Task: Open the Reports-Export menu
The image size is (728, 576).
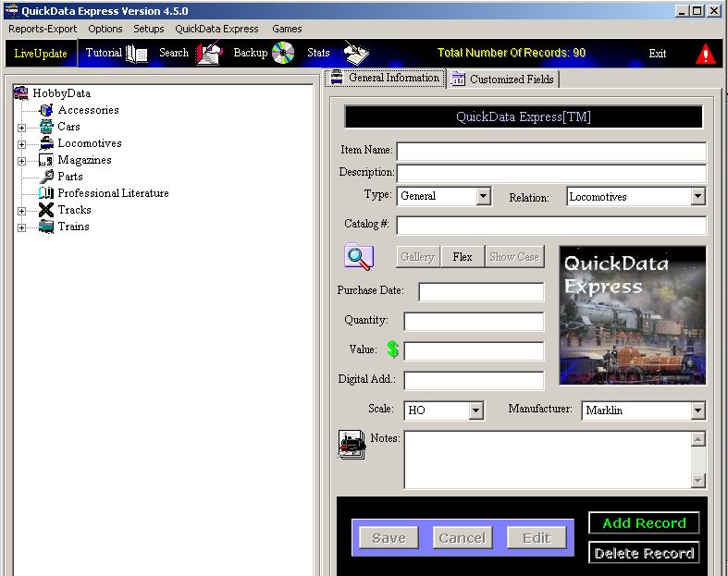Action: [43, 29]
